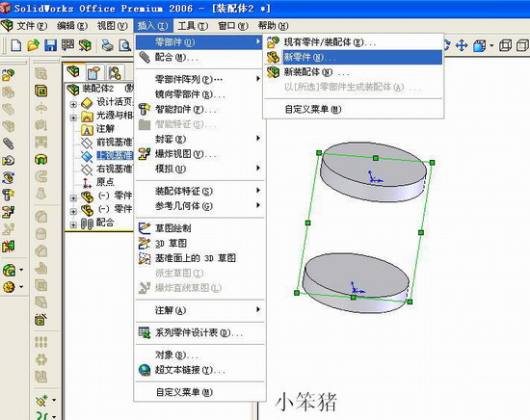Expand the 设计活页 tree node
The height and width of the screenshot is (420, 530).
73,104
